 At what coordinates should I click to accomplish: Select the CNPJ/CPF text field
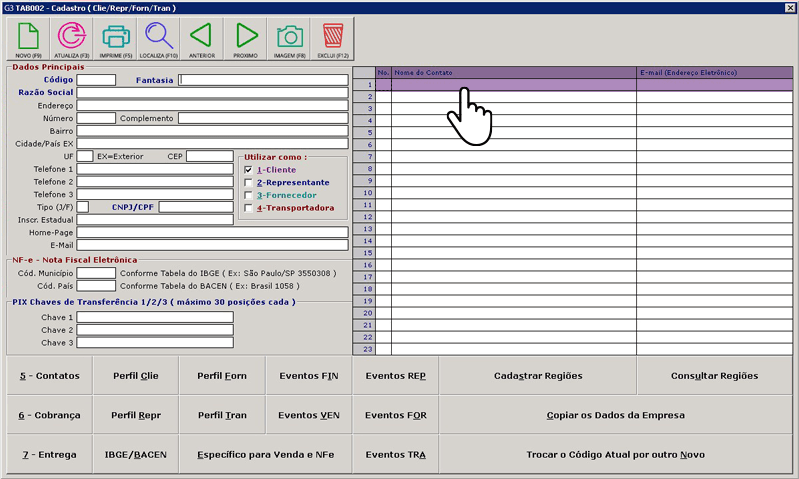(195, 207)
